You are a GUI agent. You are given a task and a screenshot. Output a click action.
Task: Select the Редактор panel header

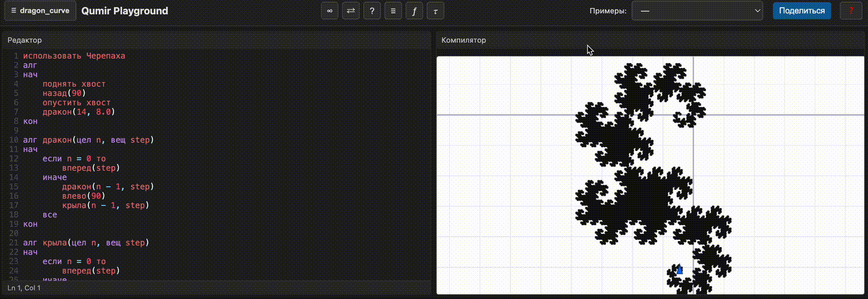[24, 40]
